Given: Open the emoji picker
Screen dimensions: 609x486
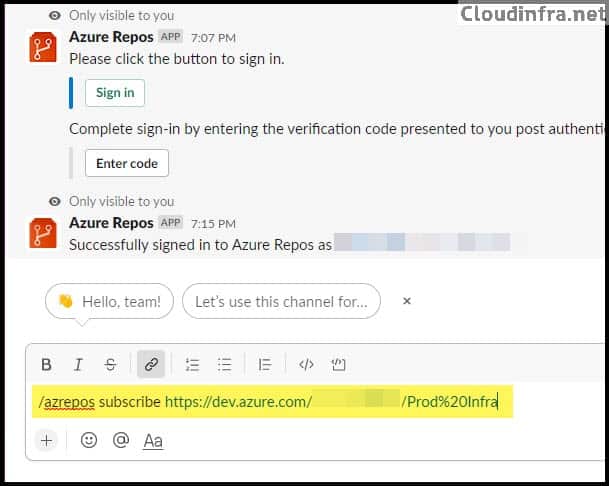Looking at the screenshot, I should [x=89, y=440].
